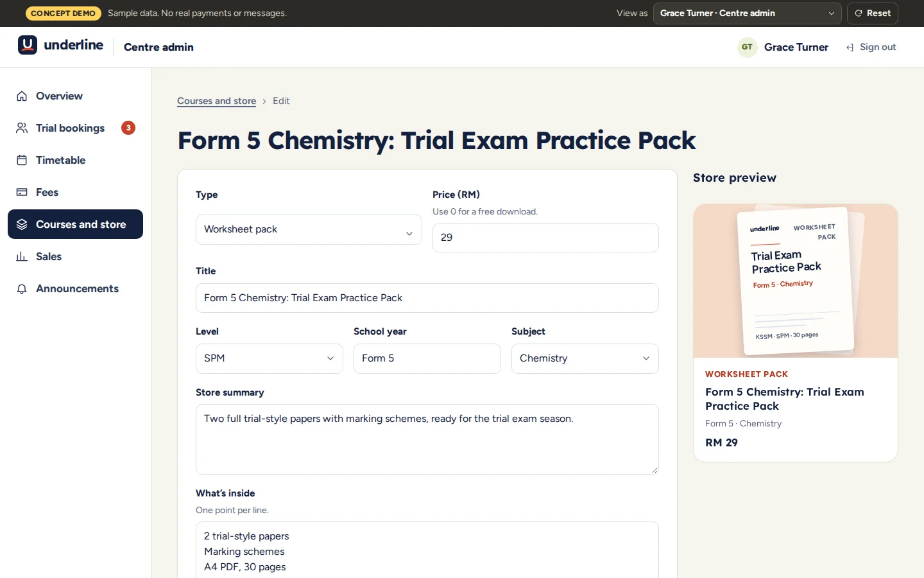Image resolution: width=924 pixels, height=578 pixels.
Task: Click the Trial bookings people icon
Action: pyautogui.click(x=22, y=128)
